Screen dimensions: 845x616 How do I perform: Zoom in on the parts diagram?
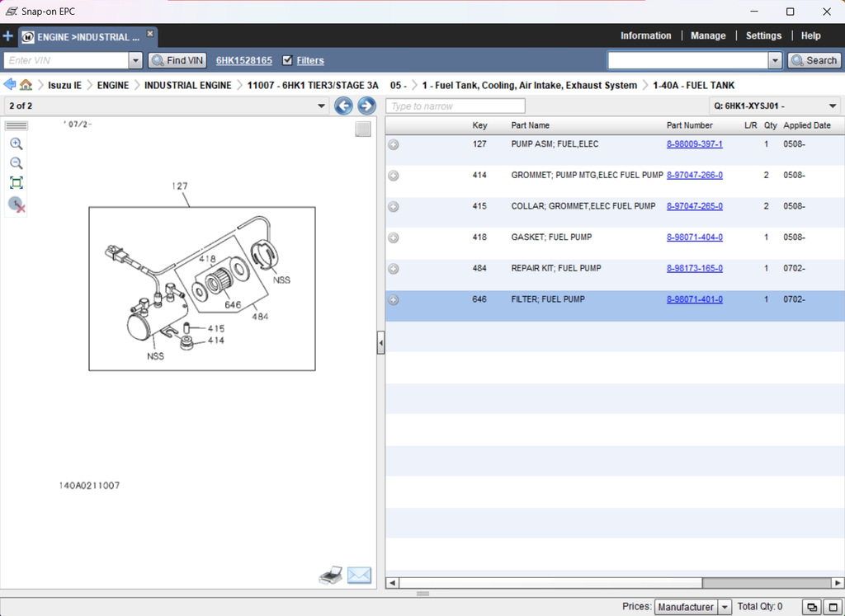(17, 143)
